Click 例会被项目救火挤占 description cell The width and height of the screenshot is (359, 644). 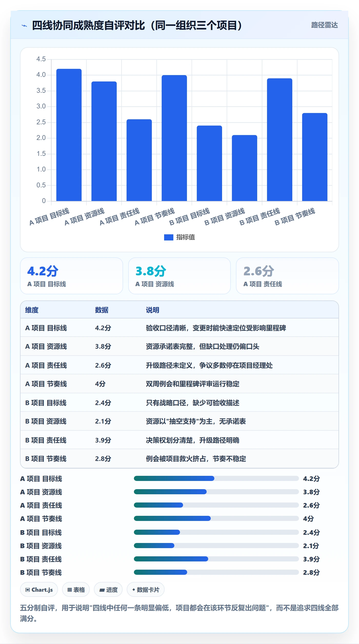196,459
